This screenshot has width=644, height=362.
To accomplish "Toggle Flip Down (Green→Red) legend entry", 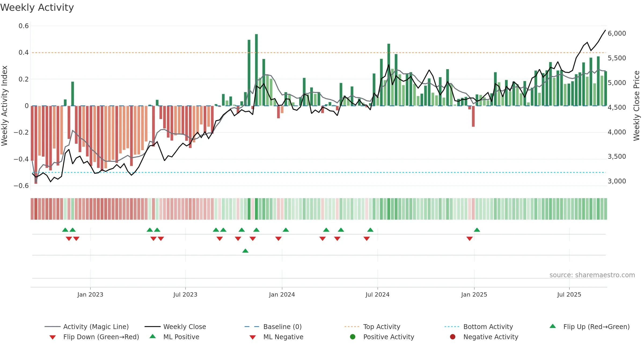I will pyautogui.click(x=94, y=337).
